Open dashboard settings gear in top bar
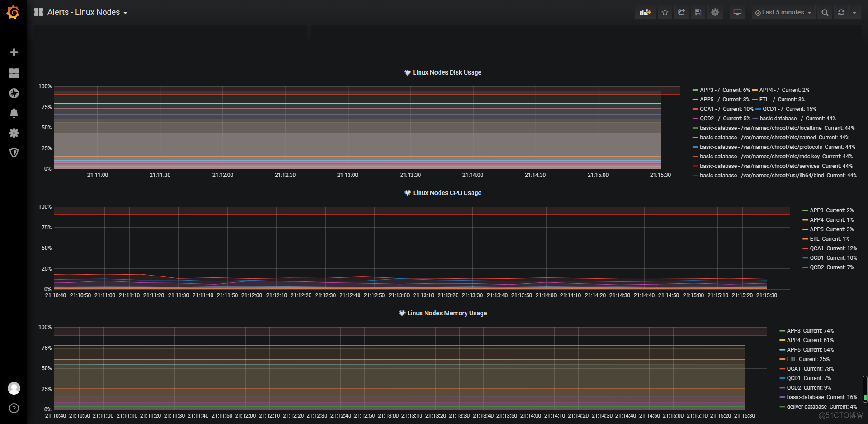868x424 pixels. [715, 13]
